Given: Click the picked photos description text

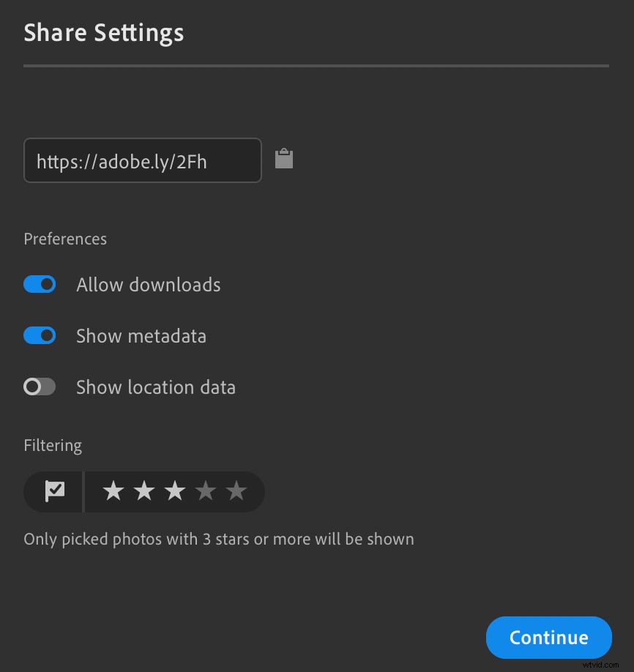Looking at the screenshot, I should click(x=218, y=539).
